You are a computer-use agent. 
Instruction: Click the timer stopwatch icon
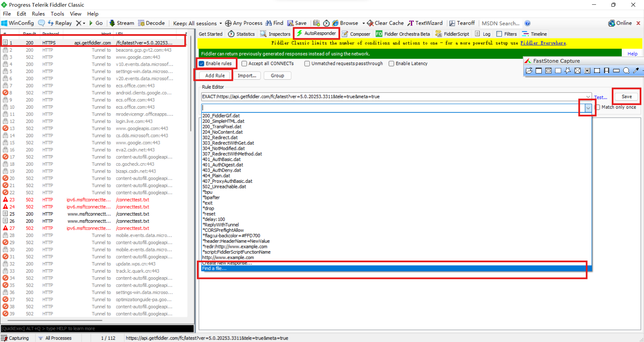(326, 23)
